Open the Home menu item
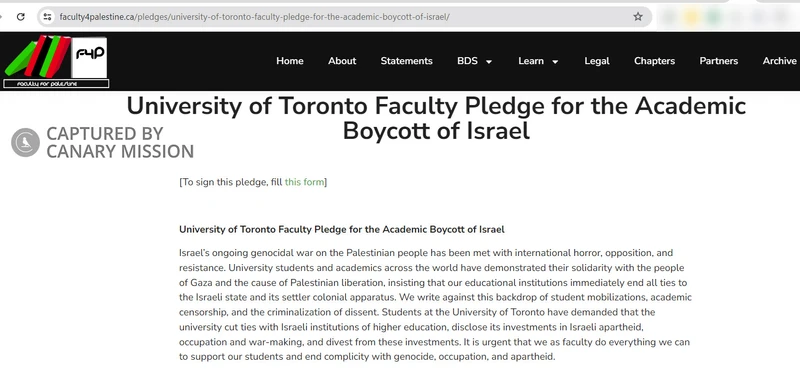This screenshot has width=800, height=374. pos(290,61)
